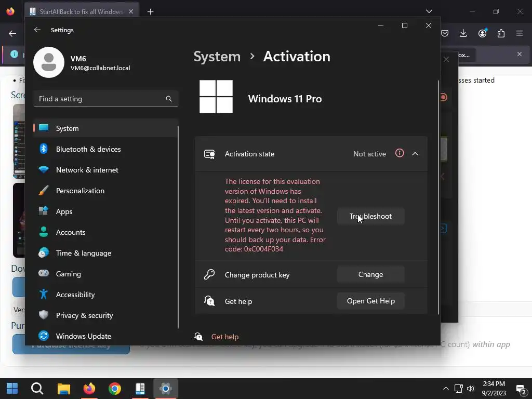Click the Wi-Fi network icon in sidebar
Viewport: 532px width, 399px height.
(x=44, y=170)
